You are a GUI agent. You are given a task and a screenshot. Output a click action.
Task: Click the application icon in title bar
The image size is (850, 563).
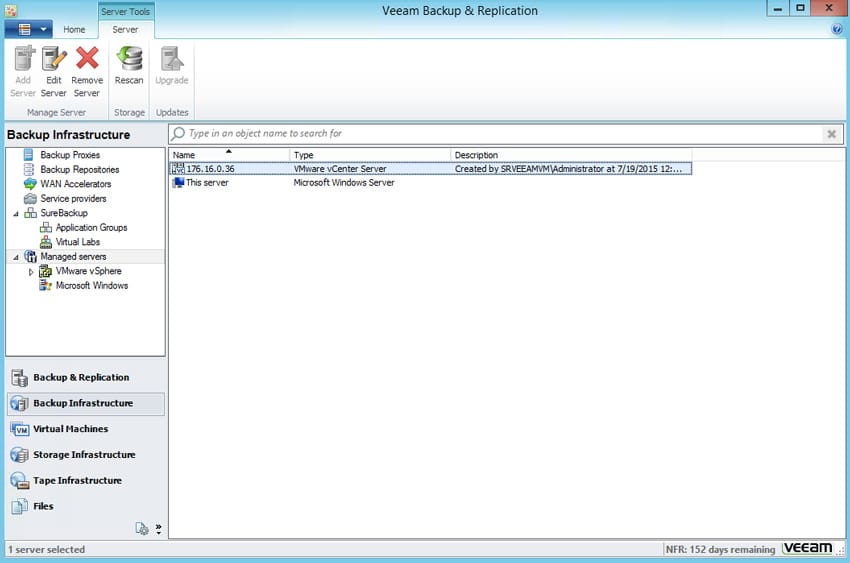coord(11,10)
